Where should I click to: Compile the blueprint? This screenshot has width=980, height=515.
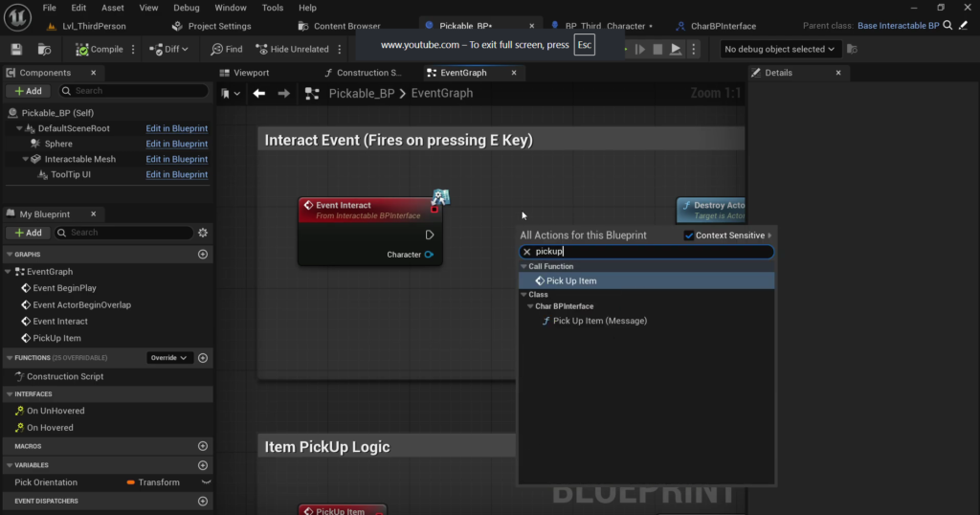coord(100,50)
